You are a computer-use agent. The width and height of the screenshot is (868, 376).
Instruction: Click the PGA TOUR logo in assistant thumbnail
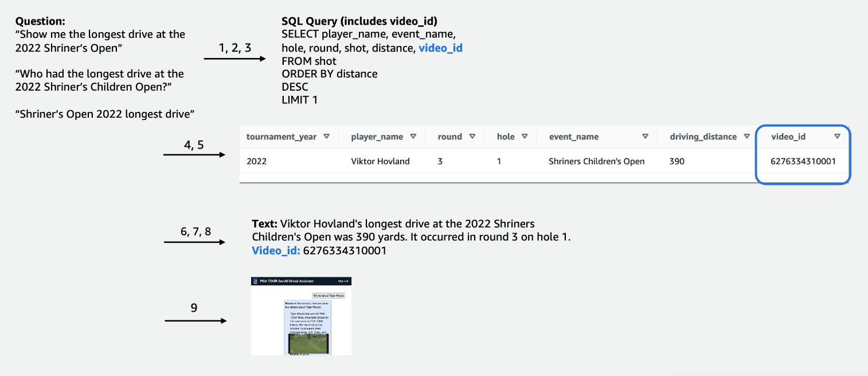pyautogui.click(x=255, y=281)
